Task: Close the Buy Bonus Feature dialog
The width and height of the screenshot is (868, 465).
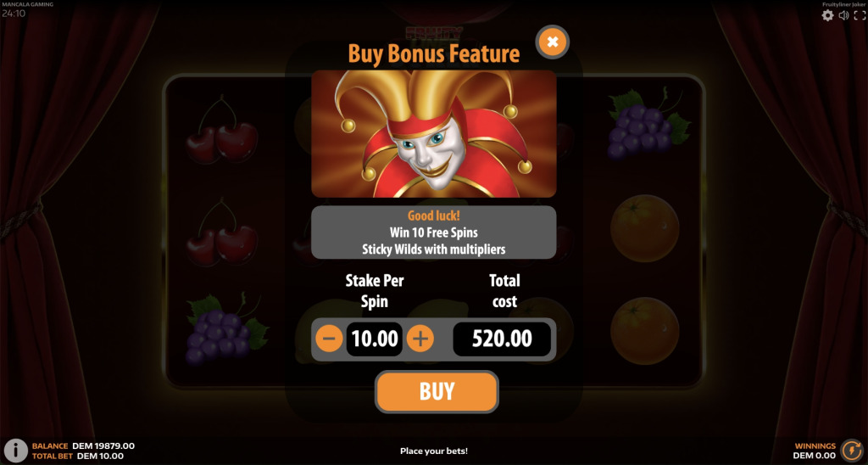Action: (552, 42)
